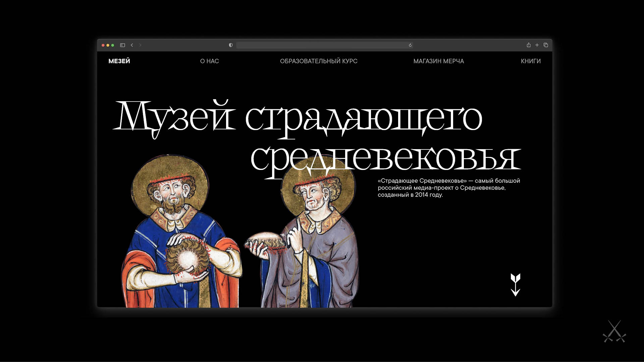Toggle the Safari sidebar icon
Screen dimensions: 644x362
tap(122, 45)
